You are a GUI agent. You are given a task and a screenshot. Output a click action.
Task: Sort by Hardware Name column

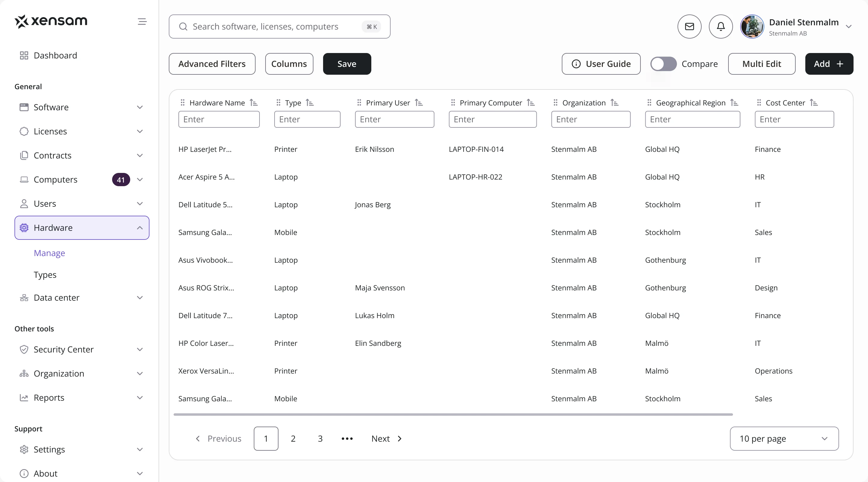254,103
